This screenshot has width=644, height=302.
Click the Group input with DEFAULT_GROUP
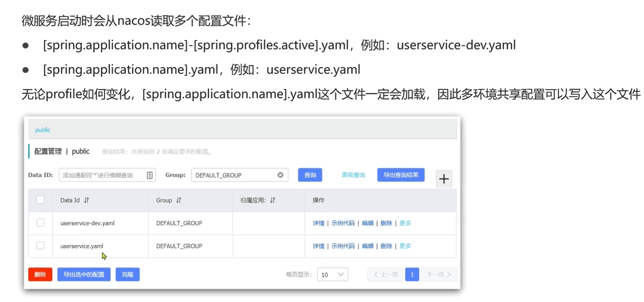240,175
